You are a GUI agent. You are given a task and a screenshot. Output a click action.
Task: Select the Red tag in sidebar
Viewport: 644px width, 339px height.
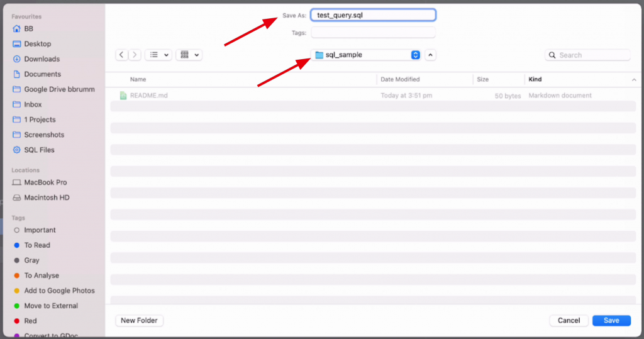pos(31,321)
